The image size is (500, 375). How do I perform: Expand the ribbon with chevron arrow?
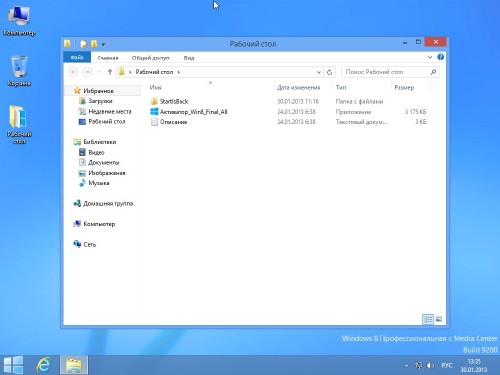(x=430, y=57)
